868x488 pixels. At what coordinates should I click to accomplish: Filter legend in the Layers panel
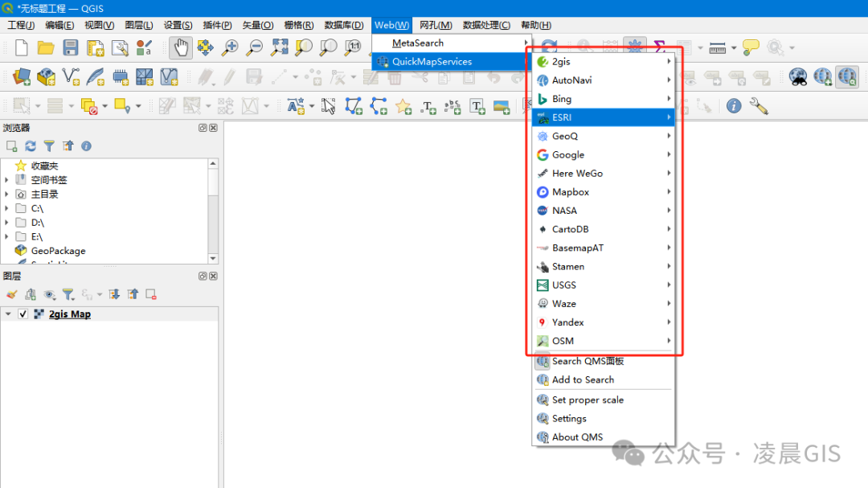point(68,294)
